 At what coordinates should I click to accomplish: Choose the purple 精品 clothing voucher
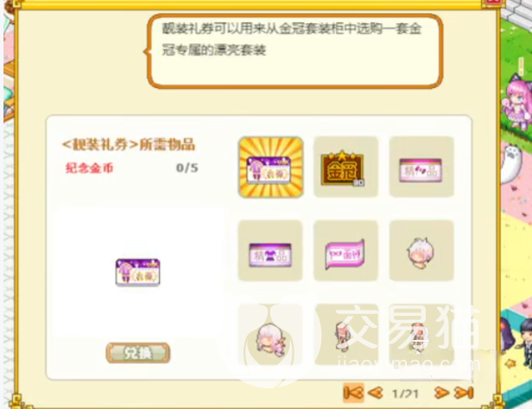coord(270,250)
